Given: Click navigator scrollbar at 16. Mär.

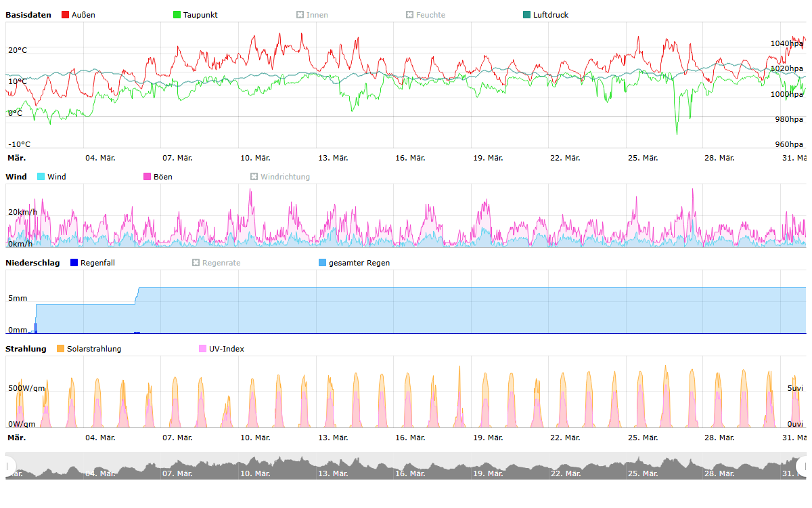Looking at the screenshot, I should 410,466.
